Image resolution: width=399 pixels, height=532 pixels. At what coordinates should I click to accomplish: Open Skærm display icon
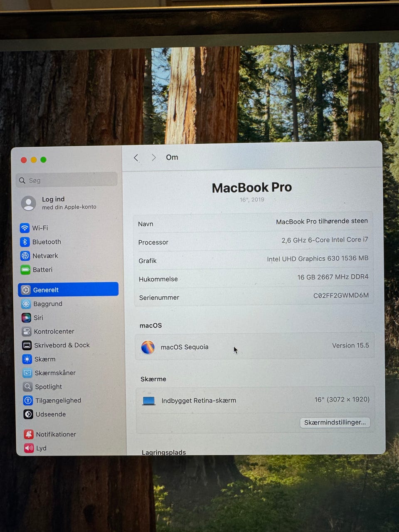click(27, 359)
